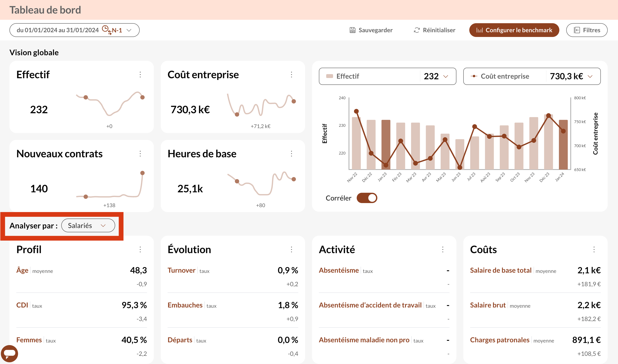The height and width of the screenshot is (364, 618).
Task: Open the Coût entreprise card three-dot menu
Action: [x=291, y=75]
